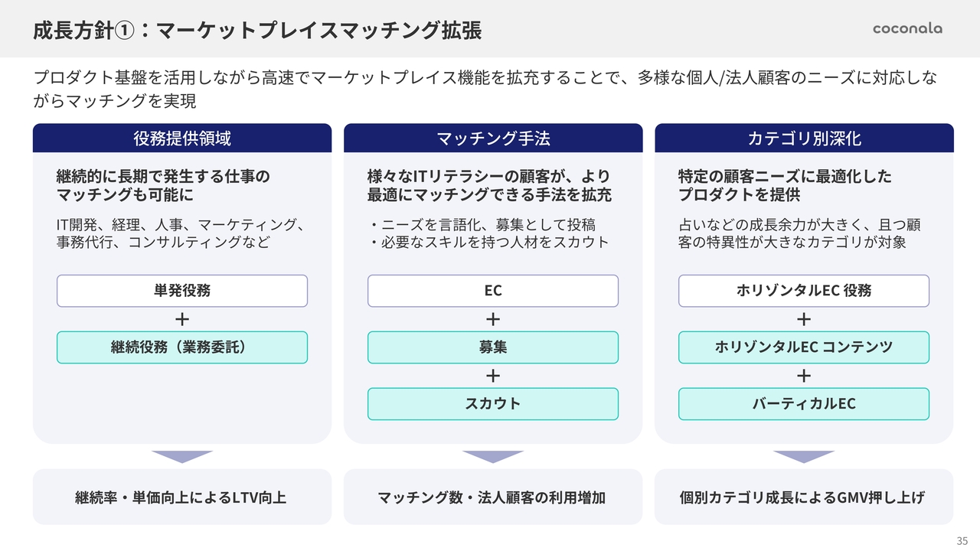Click the 役務提供領域 header tab
Screen dimensions: 980x551
point(182,139)
